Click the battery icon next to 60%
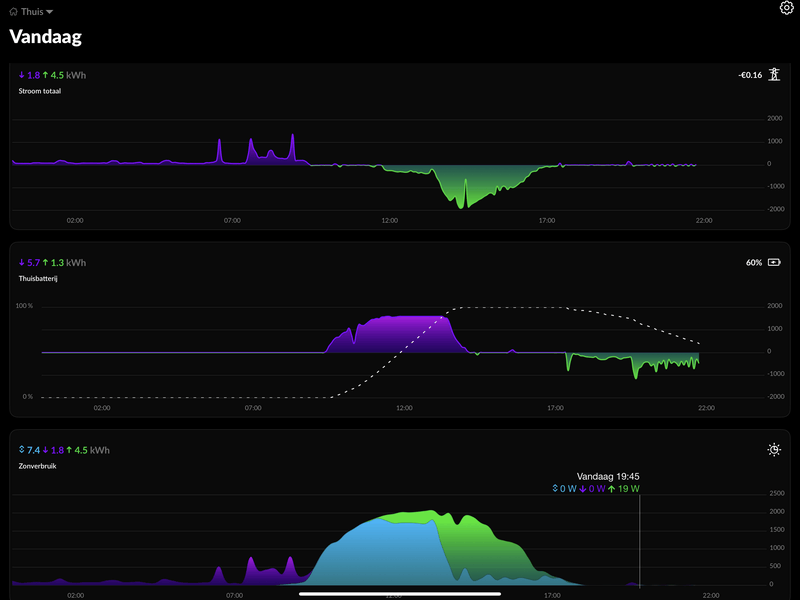This screenshot has width=800, height=600. 774,262
